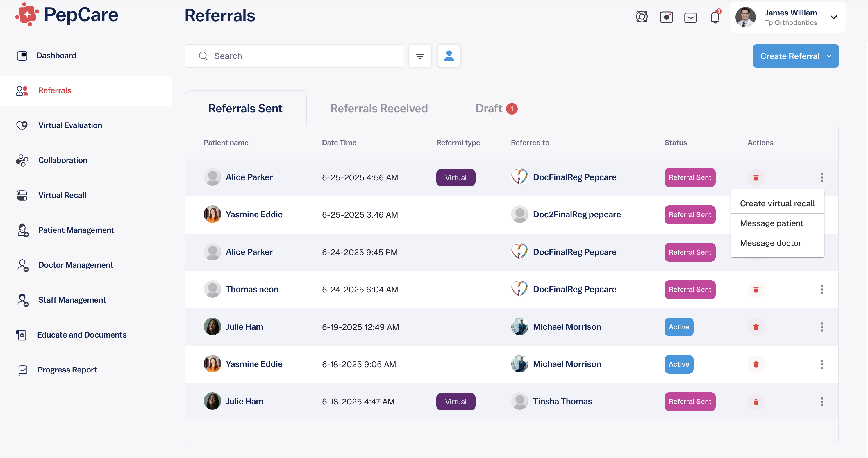Open the screen record icon
This screenshot has height=458, width=868.
[x=666, y=17]
